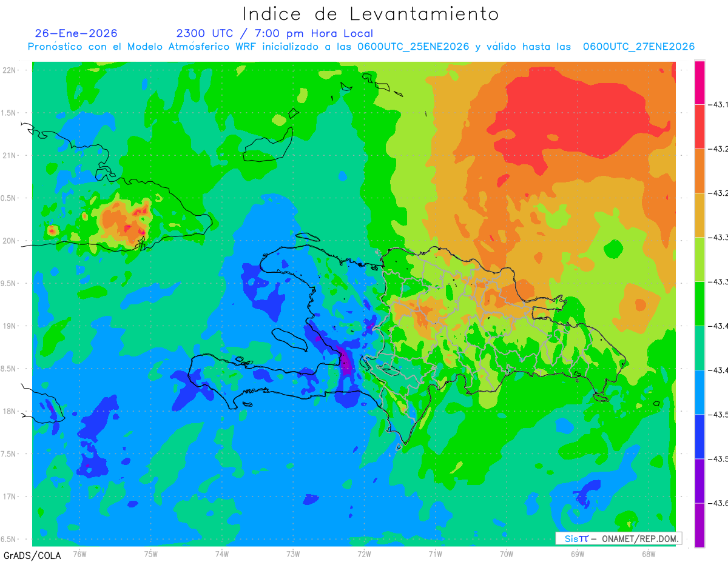The height and width of the screenshot is (562, 728).
Task: Click the title 'Indice de Levantamiento'
Action: [x=370, y=14]
